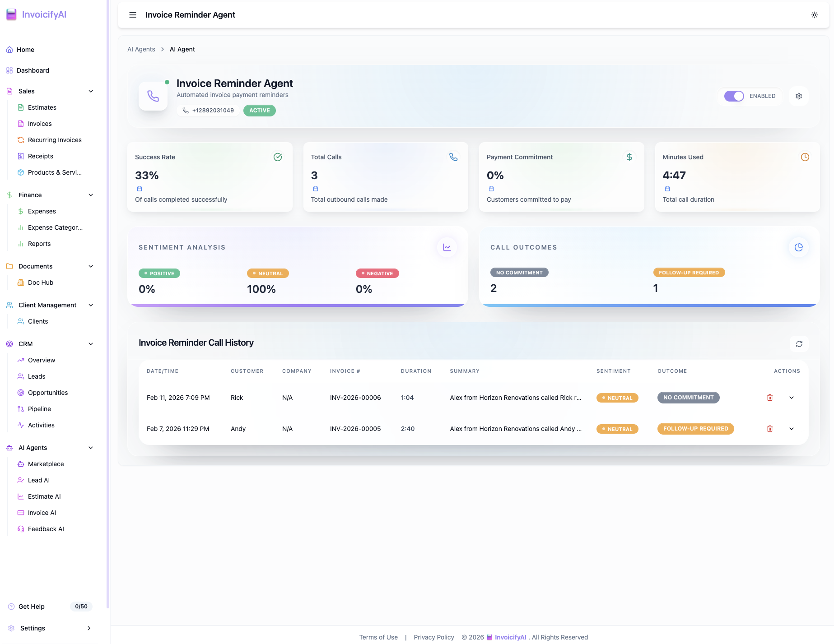
Task: Click the Home house icon
Action: coord(9,50)
